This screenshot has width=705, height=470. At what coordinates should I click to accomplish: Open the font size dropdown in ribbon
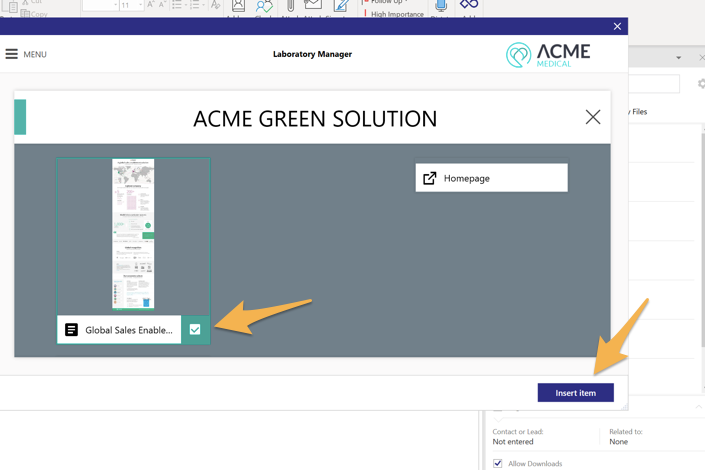click(140, 5)
